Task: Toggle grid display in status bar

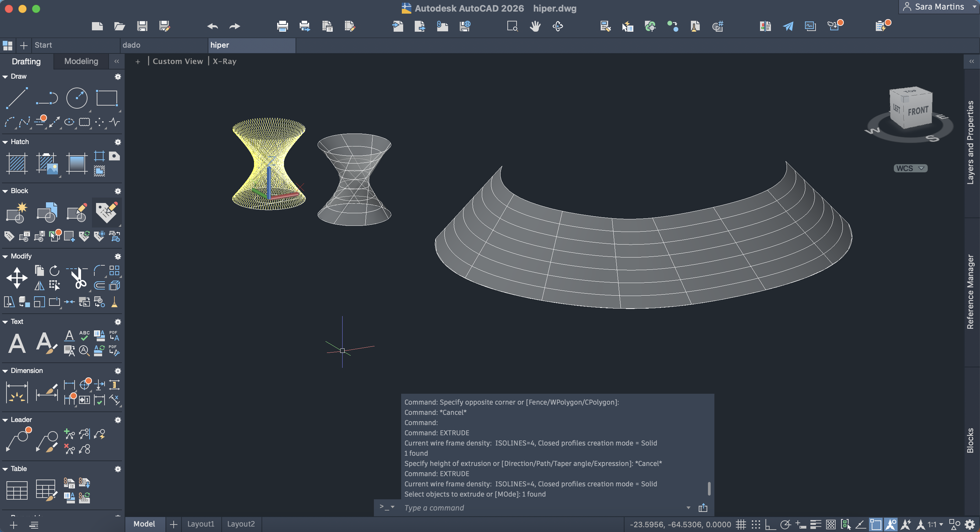Action: click(741, 525)
